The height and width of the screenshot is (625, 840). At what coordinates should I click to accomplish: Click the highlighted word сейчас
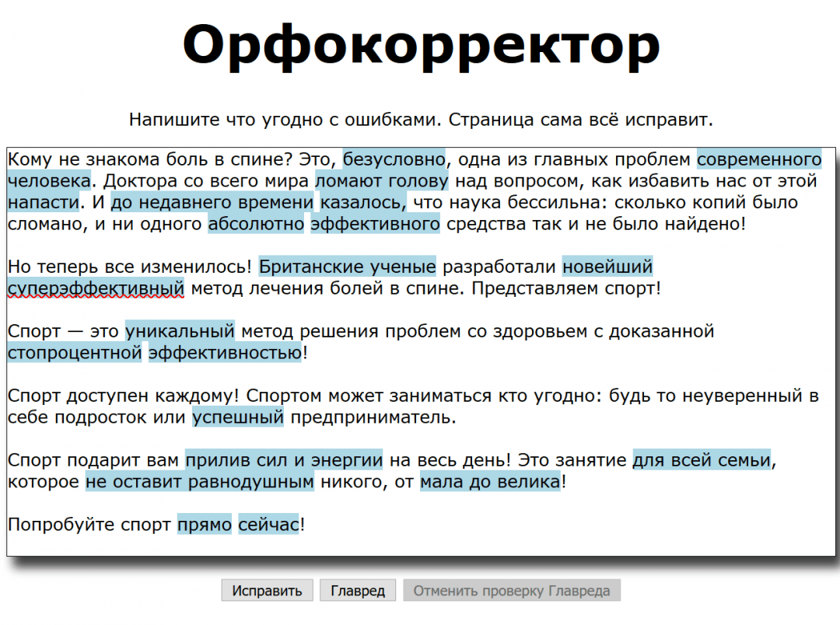pos(268,525)
